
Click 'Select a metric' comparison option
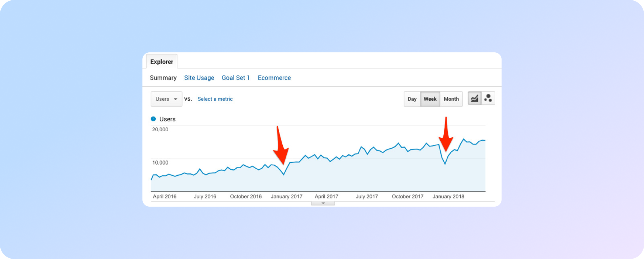point(215,99)
